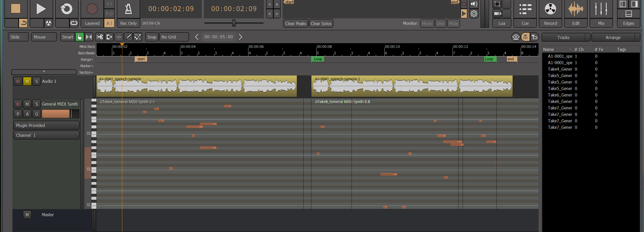Open the Slide edit mode dropdown

click(x=18, y=37)
